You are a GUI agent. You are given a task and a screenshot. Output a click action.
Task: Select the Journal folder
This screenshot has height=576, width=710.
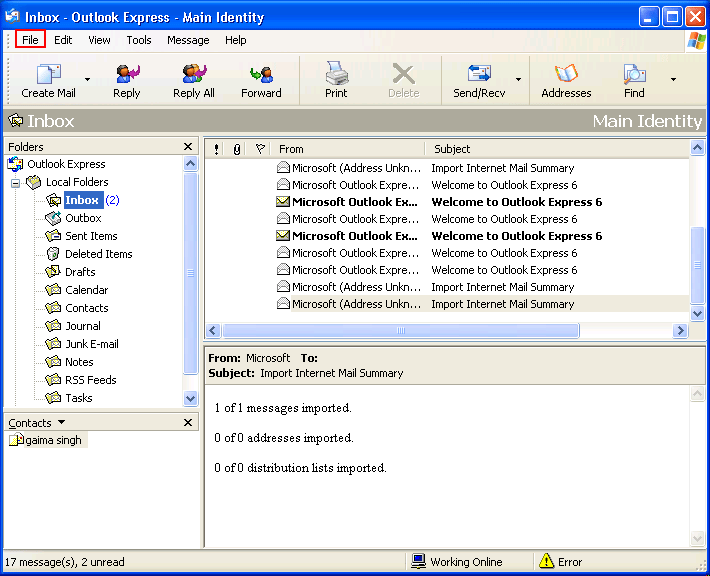[x=83, y=326]
